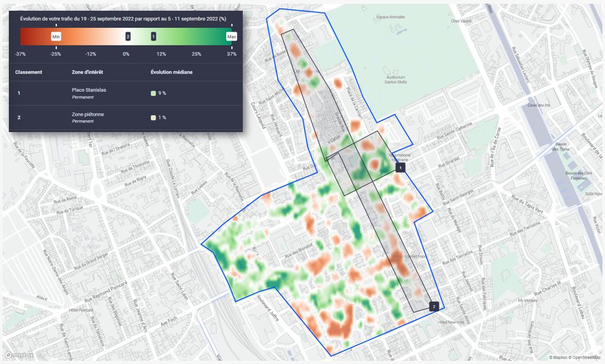This screenshot has width=605, height=364.
Task: Open the © Mapbox attribution link
Action: pos(558,358)
